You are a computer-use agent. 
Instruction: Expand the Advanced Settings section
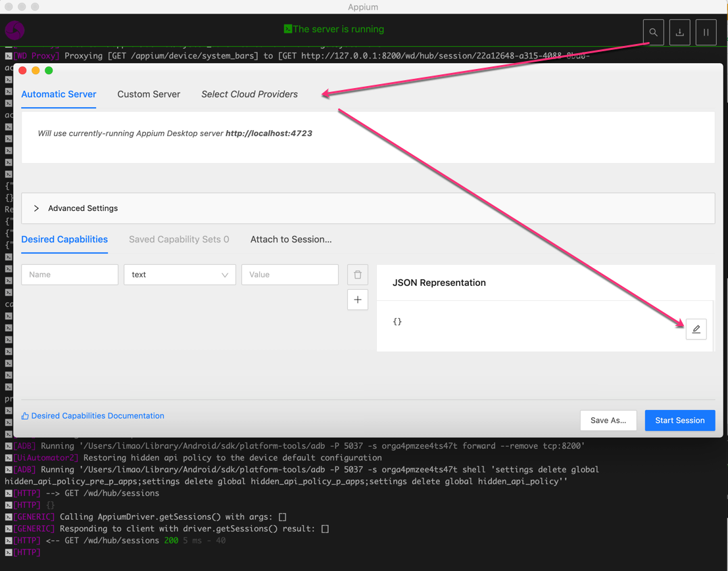[368, 208]
